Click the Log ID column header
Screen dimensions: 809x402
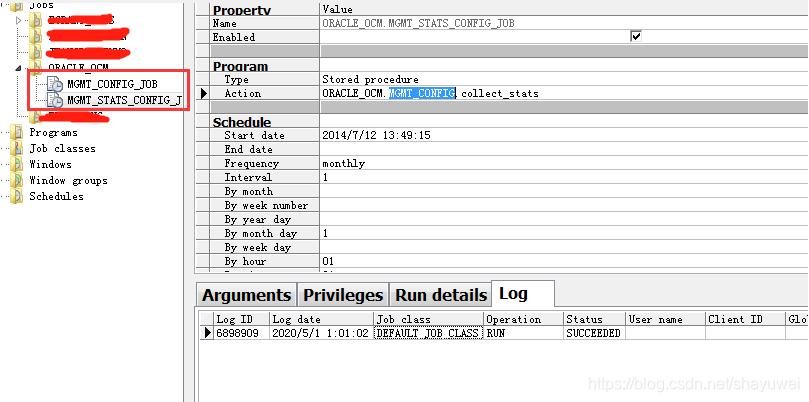[241, 319]
